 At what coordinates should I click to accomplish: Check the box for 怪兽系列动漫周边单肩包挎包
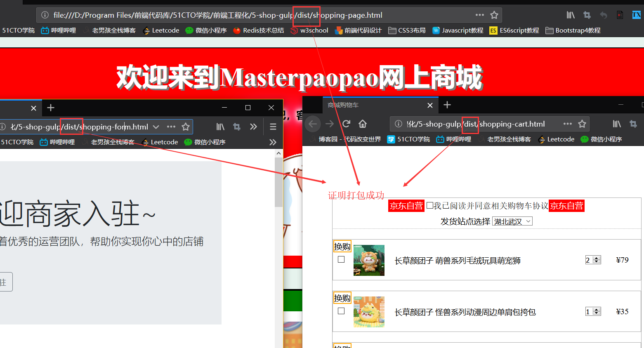[x=341, y=311]
